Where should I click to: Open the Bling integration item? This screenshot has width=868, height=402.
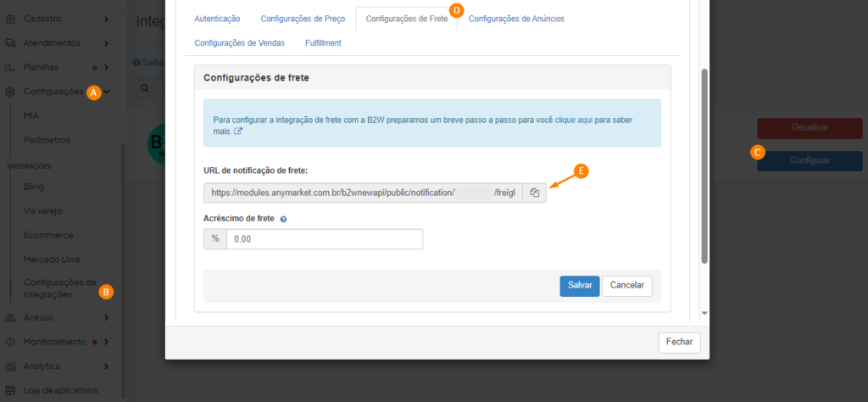tap(34, 187)
